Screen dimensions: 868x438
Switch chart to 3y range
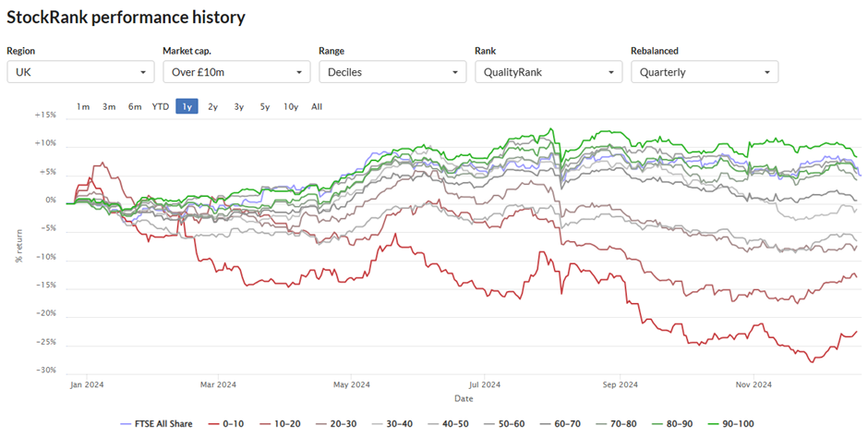tap(238, 106)
